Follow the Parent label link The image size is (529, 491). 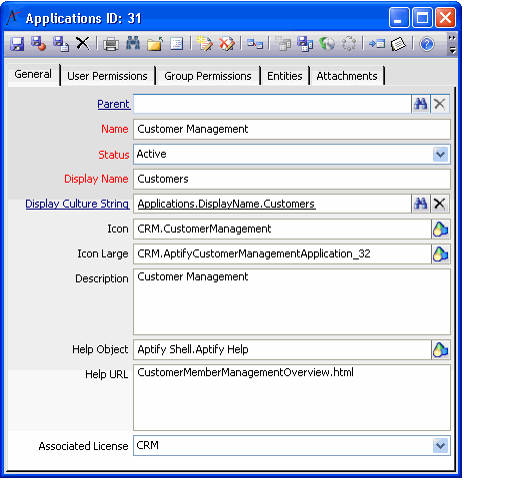pos(113,104)
